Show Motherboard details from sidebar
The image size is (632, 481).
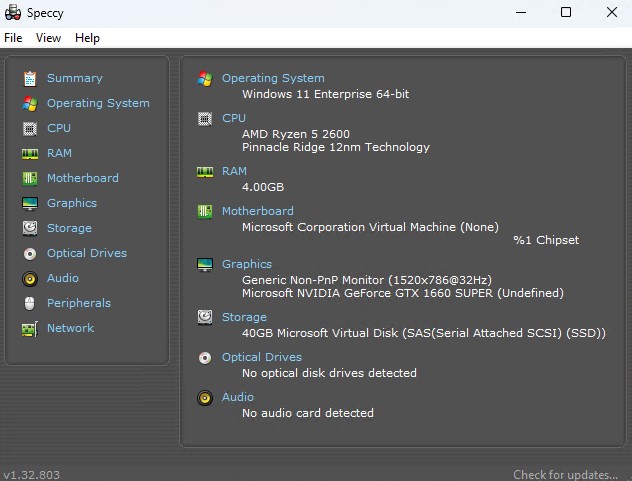click(x=83, y=178)
